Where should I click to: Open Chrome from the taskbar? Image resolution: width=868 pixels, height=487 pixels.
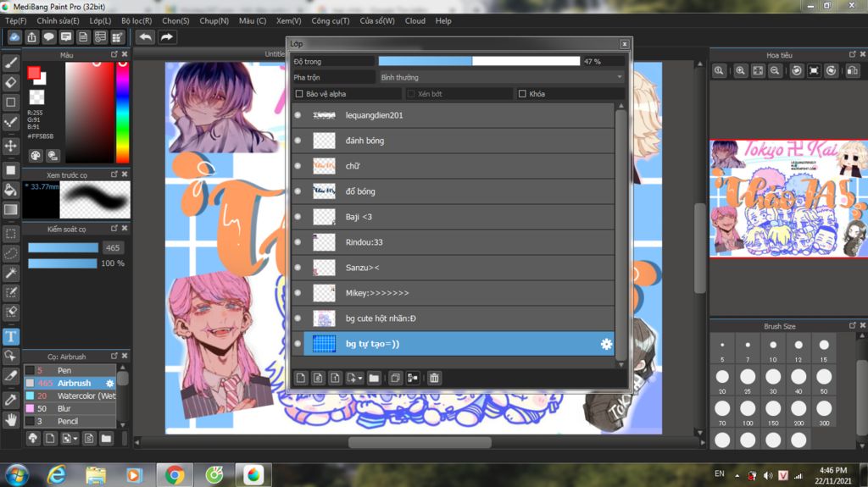(175, 475)
